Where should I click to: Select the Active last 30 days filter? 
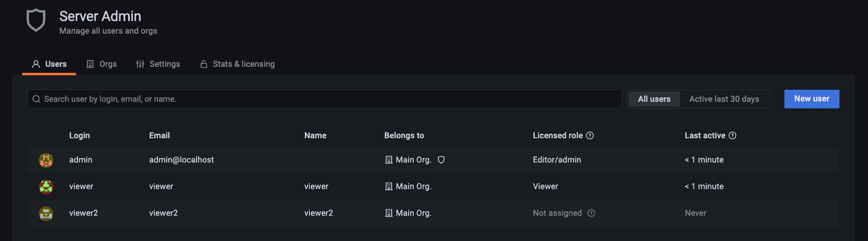click(x=724, y=99)
